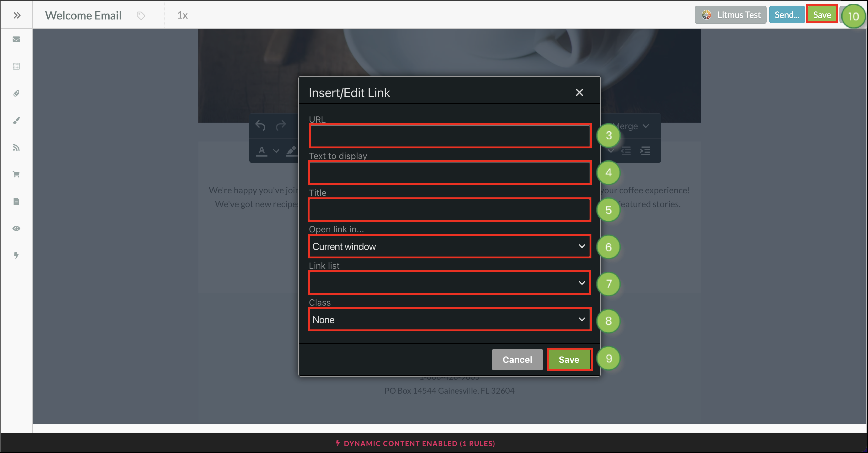This screenshot has height=453, width=868.
Task: Open the RSS feed icon in sidebar
Action: click(16, 147)
